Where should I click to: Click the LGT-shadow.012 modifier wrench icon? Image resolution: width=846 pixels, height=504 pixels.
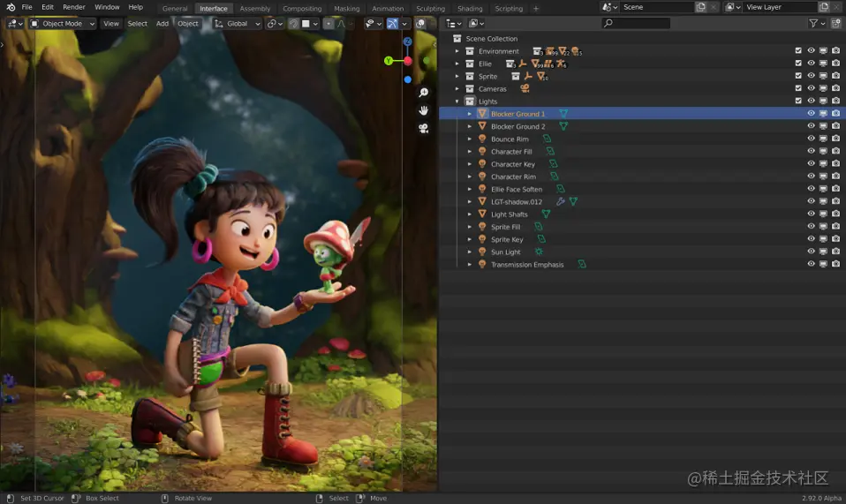561,201
